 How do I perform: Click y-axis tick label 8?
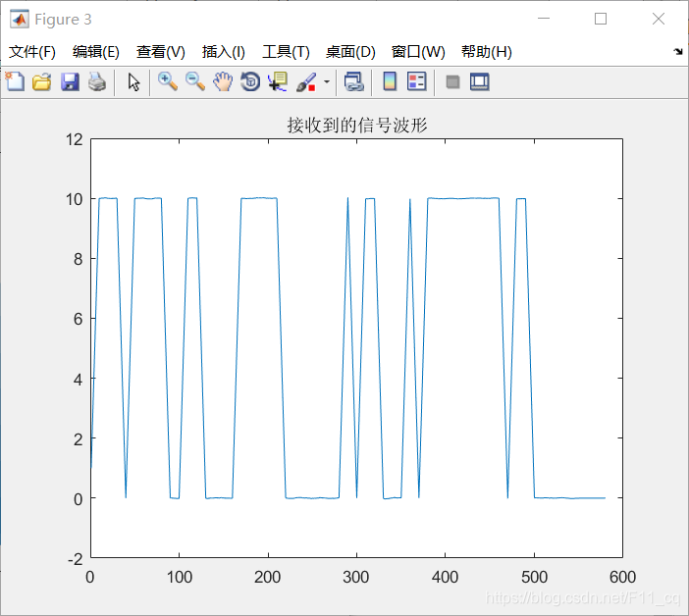pyautogui.click(x=79, y=259)
